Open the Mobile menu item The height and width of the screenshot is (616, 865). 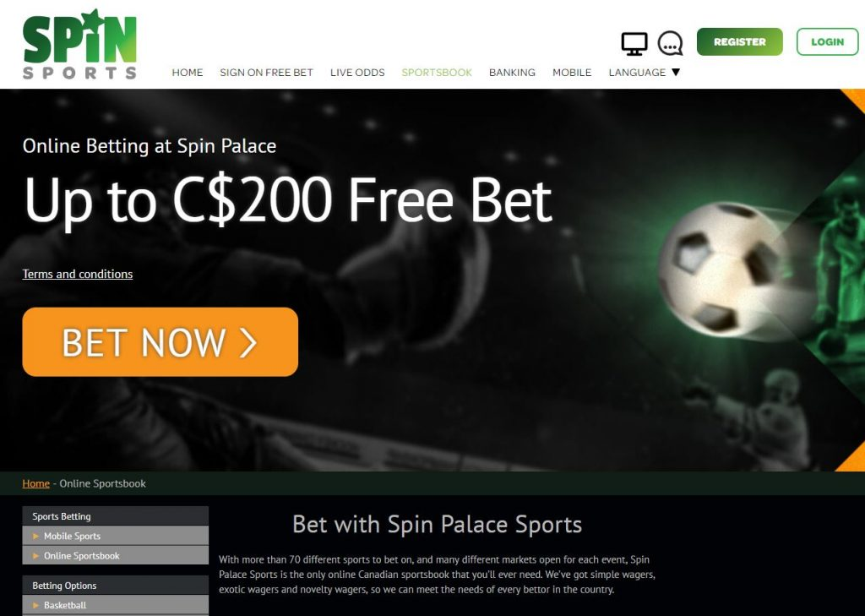tap(572, 73)
